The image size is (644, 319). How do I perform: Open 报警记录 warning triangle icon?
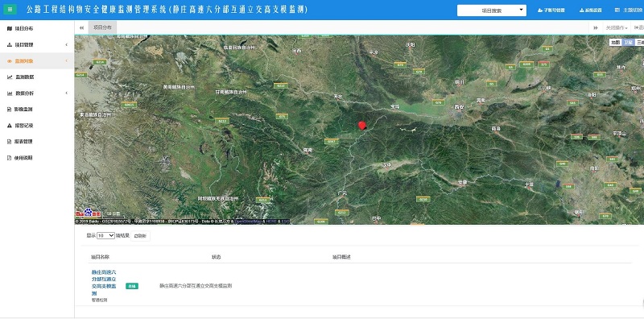pyautogui.click(x=9, y=126)
